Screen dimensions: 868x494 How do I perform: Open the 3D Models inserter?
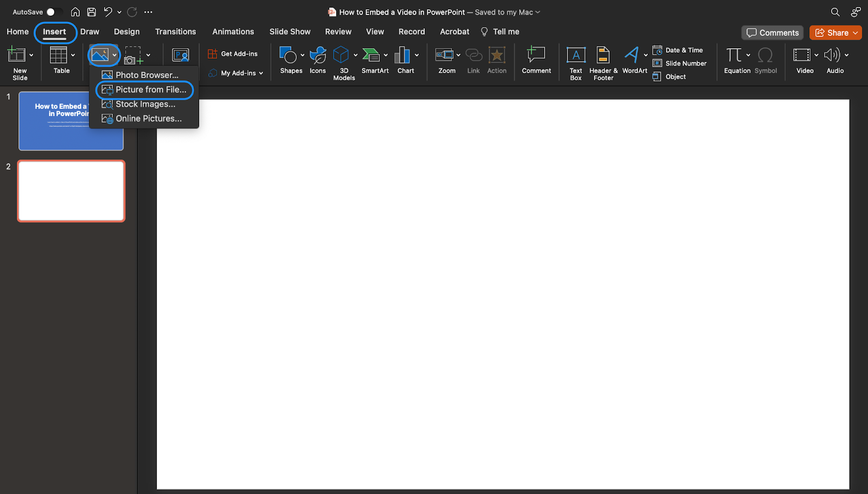[343, 61]
